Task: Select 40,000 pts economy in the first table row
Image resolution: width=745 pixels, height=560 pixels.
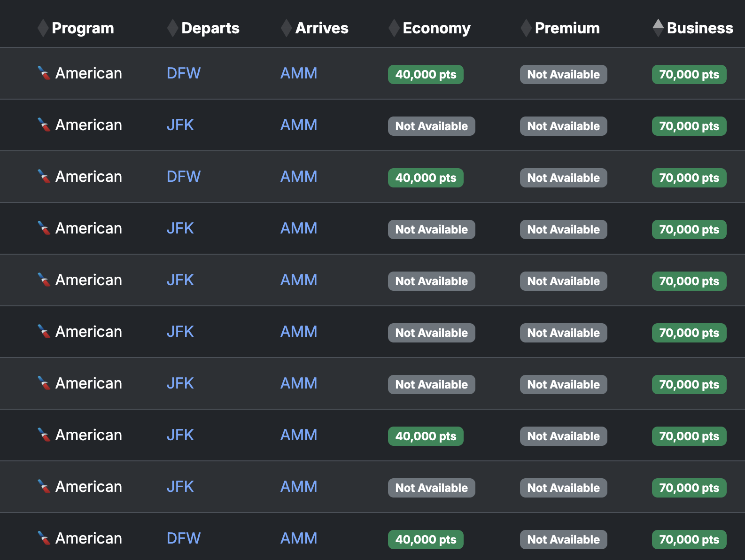Action: [x=426, y=74]
